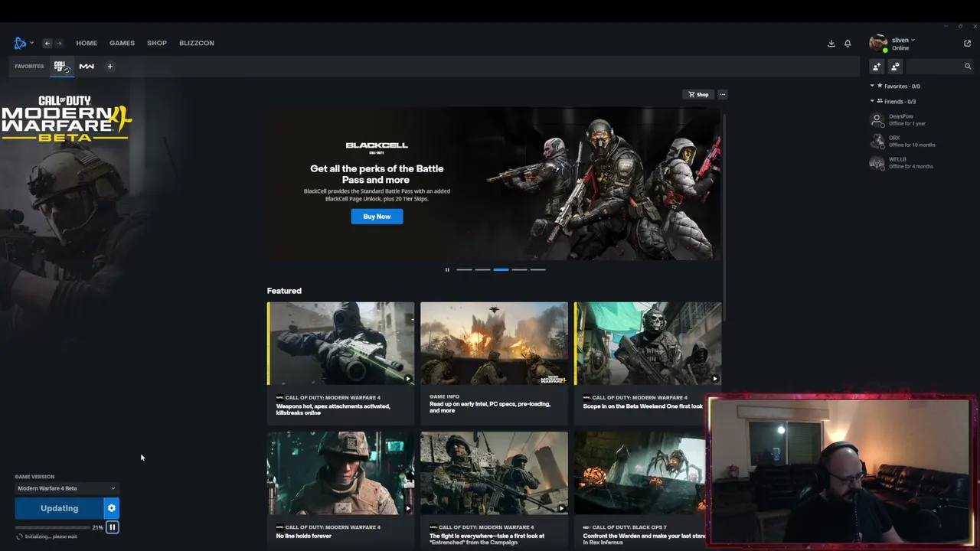980x551 pixels.
Task: Open 'Scope in on the Beta Weekend' thumbnail
Action: pyautogui.click(x=648, y=344)
